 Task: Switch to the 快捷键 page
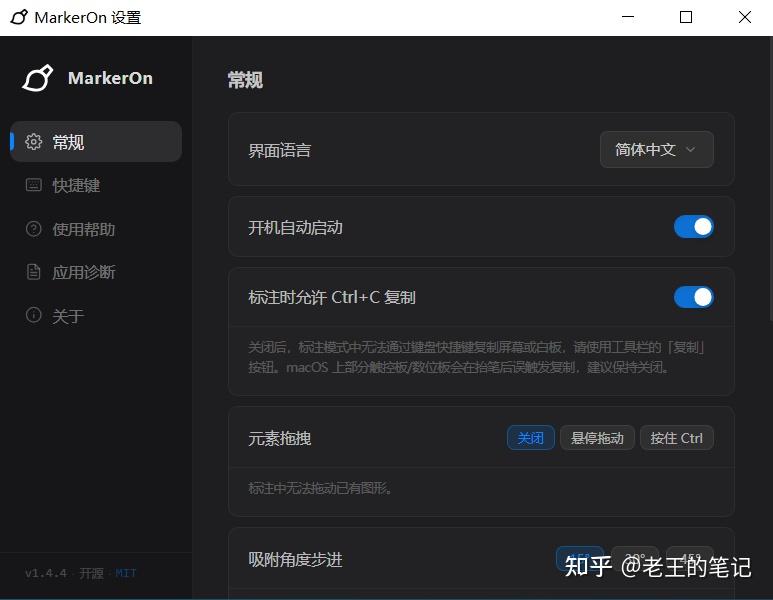click(96, 185)
